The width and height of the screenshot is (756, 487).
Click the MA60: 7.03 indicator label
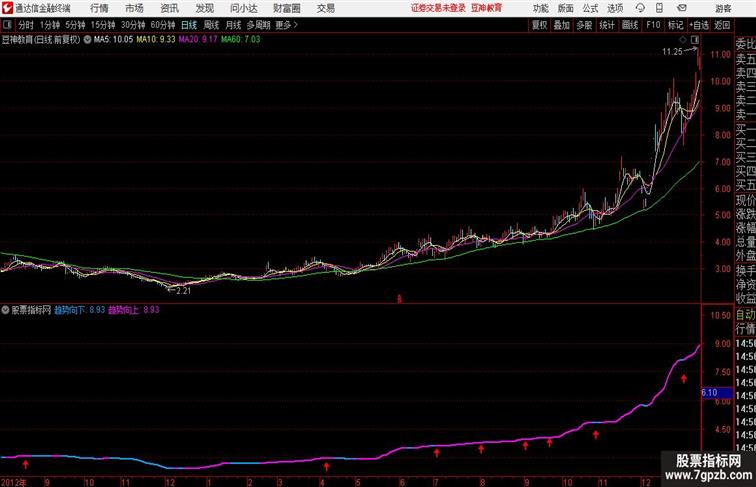tap(241, 40)
